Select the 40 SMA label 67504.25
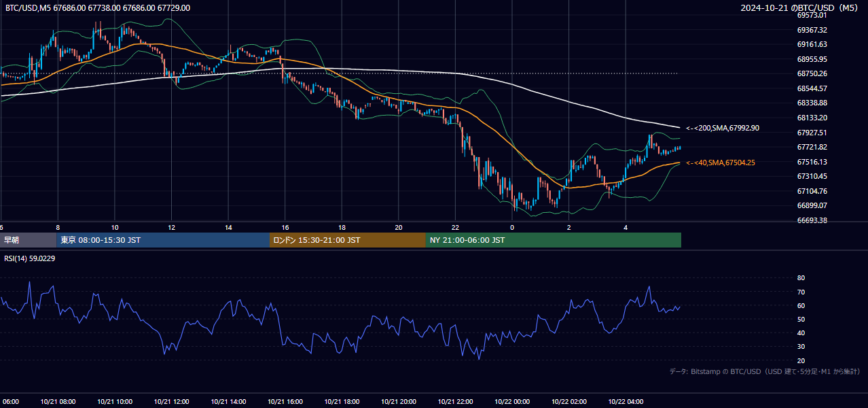This screenshot has height=408, width=868. click(x=721, y=163)
